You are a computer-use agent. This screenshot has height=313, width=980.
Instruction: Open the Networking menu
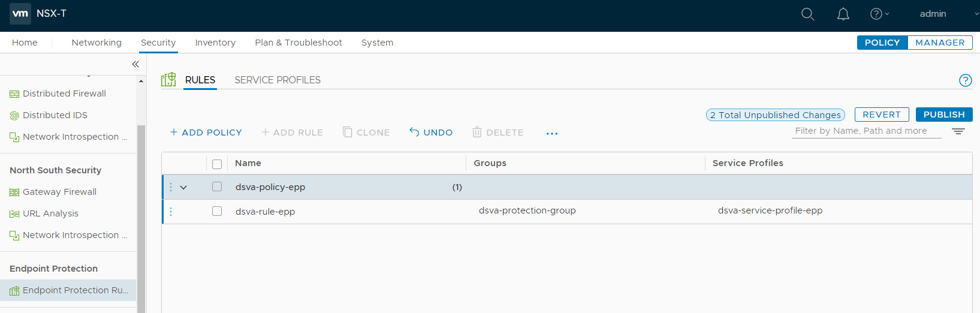(97, 43)
